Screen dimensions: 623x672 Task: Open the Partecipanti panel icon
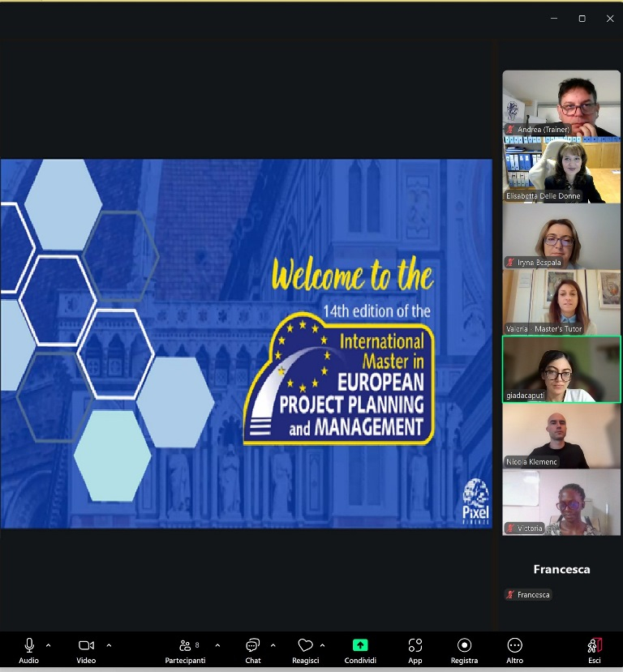point(185,646)
